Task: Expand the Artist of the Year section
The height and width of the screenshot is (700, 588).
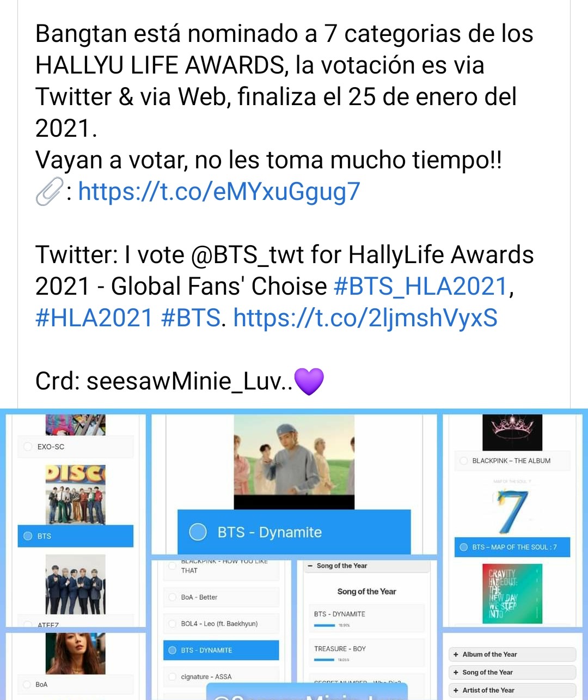Action: (x=512, y=690)
